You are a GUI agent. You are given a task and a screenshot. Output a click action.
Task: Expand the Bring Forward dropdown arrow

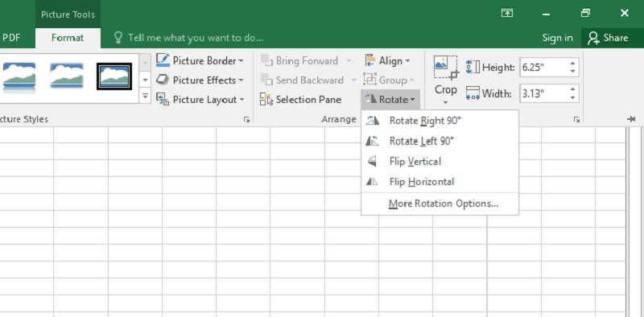pos(349,61)
